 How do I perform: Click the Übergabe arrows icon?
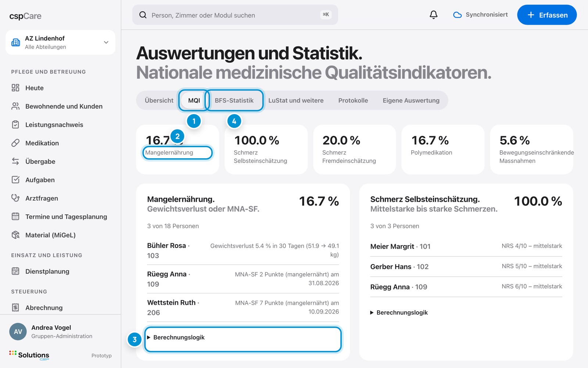pyautogui.click(x=15, y=161)
